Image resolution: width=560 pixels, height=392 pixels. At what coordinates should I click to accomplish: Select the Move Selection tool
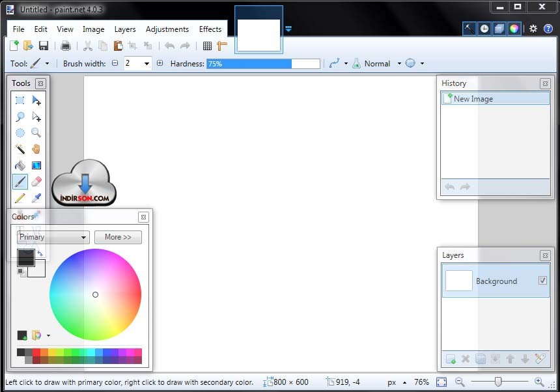pos(36,117)
